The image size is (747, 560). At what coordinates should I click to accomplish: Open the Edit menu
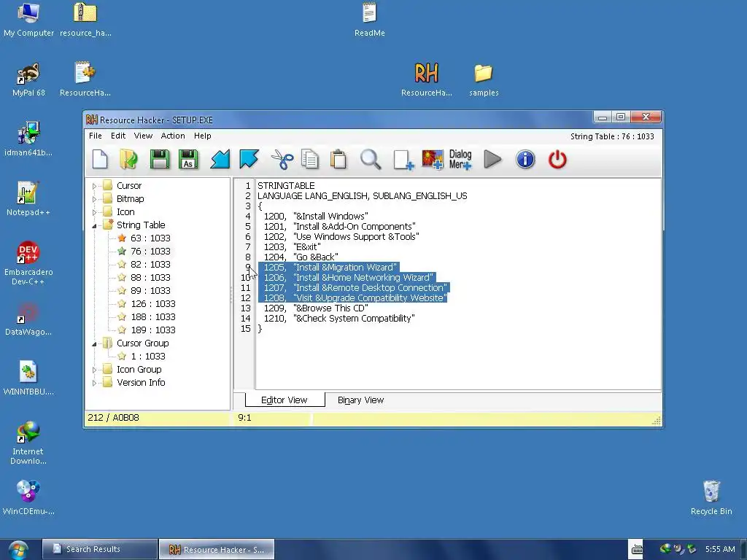[x=118, y=136]
